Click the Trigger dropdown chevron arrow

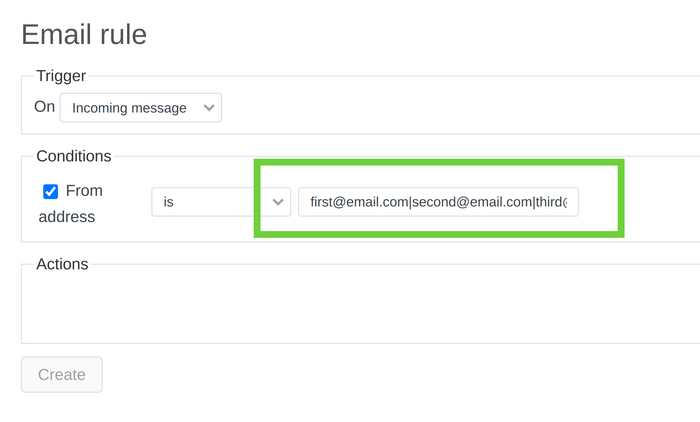click(209, 108)
